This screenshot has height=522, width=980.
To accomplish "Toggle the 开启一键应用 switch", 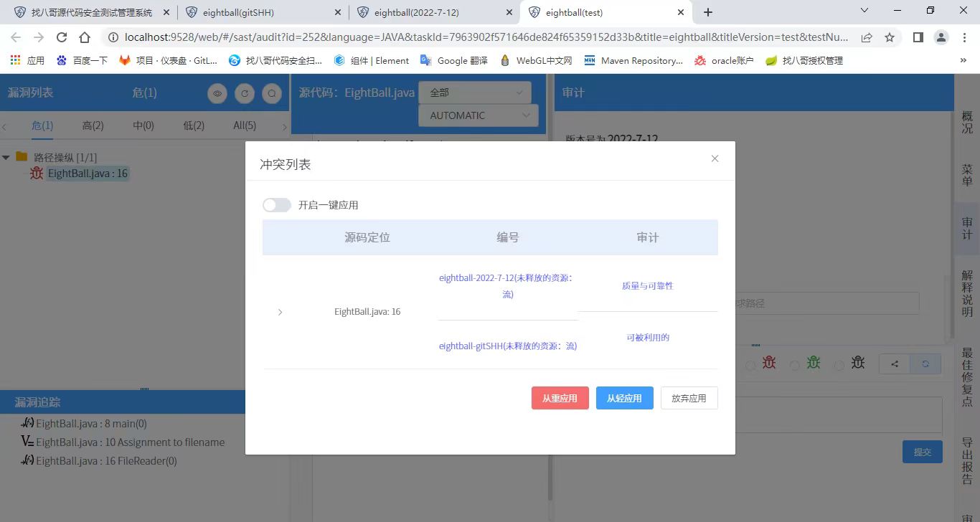I will (277, 205).
